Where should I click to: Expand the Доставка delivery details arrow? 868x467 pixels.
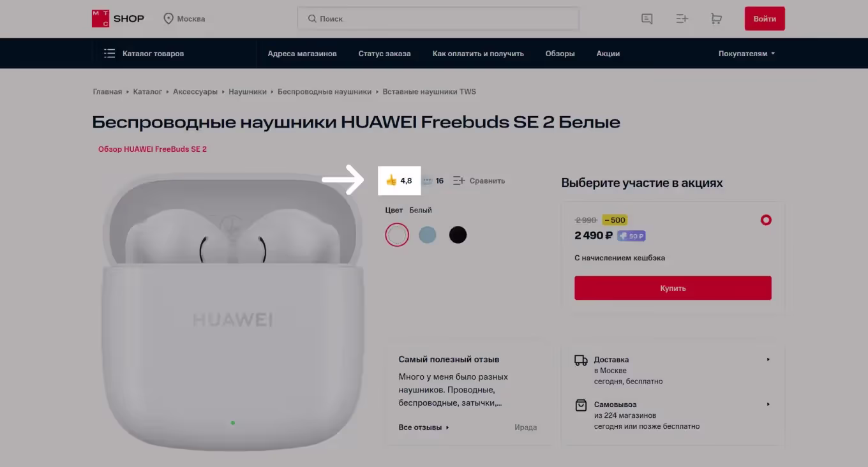click(x=768, y=360)
